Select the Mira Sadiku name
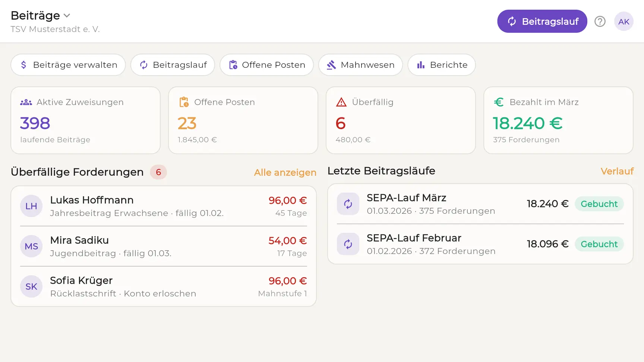The image size is (644, 362). pos(79,240)
